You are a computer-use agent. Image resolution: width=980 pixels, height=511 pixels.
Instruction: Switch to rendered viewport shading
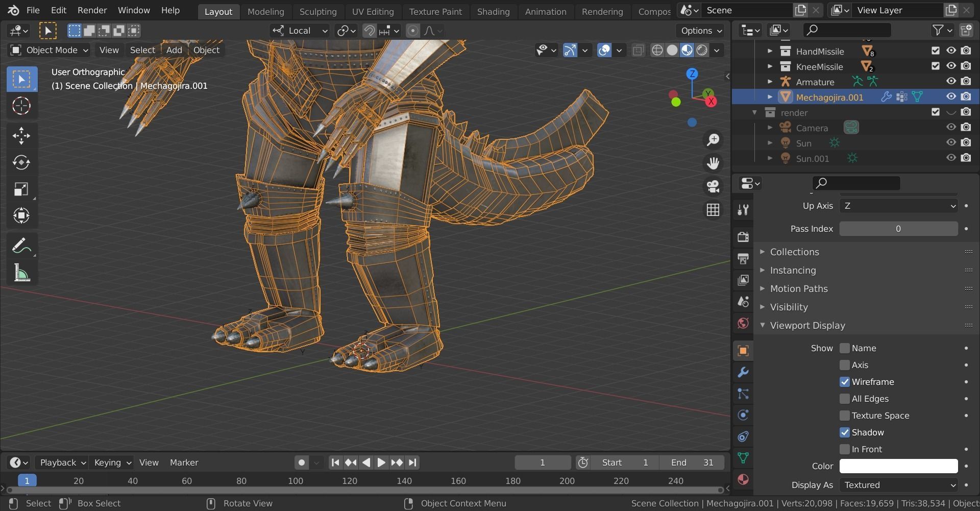702,50
